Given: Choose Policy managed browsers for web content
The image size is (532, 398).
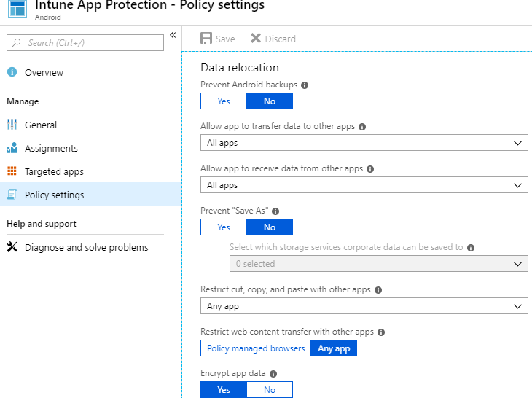Looking at the screenshot, I should tap(256, 348).
